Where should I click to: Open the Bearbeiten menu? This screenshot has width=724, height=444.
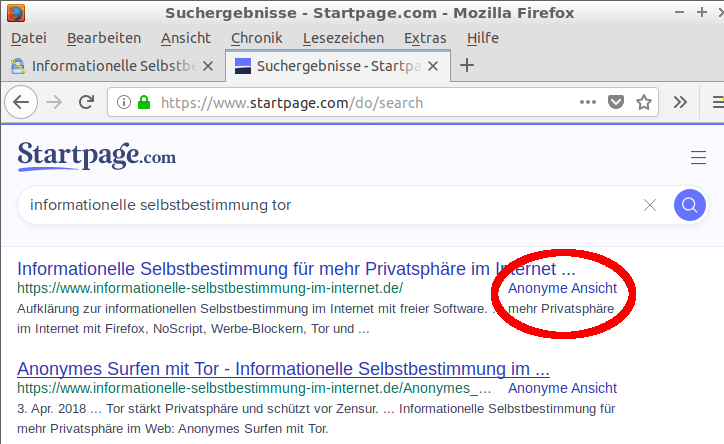pyautogui.click(x=104, y=38)
